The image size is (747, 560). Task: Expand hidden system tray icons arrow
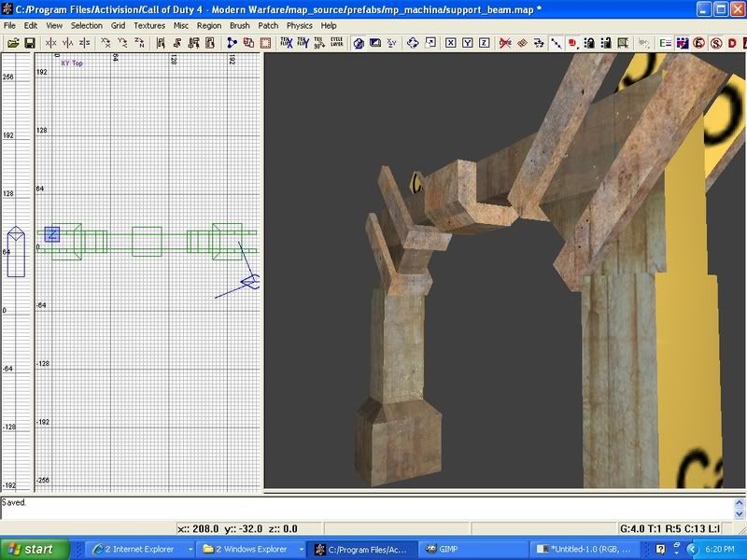tap(692, 550)
